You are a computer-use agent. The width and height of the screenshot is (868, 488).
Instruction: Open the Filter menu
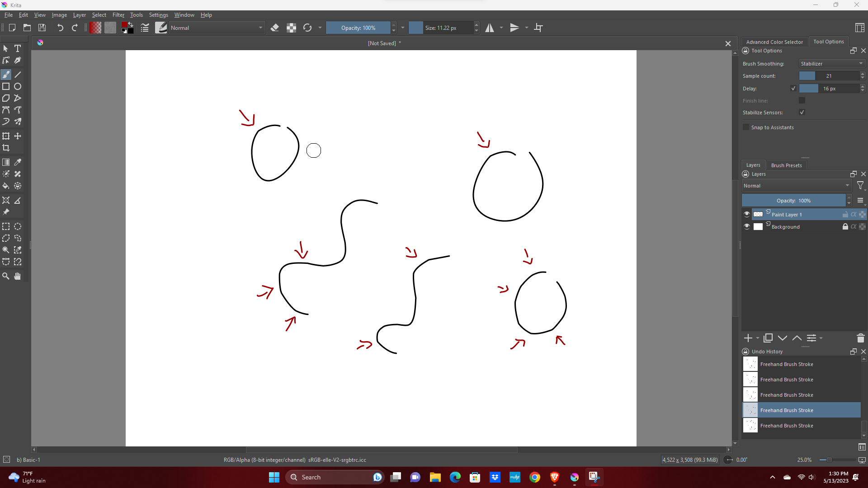[x=118, y=14]
